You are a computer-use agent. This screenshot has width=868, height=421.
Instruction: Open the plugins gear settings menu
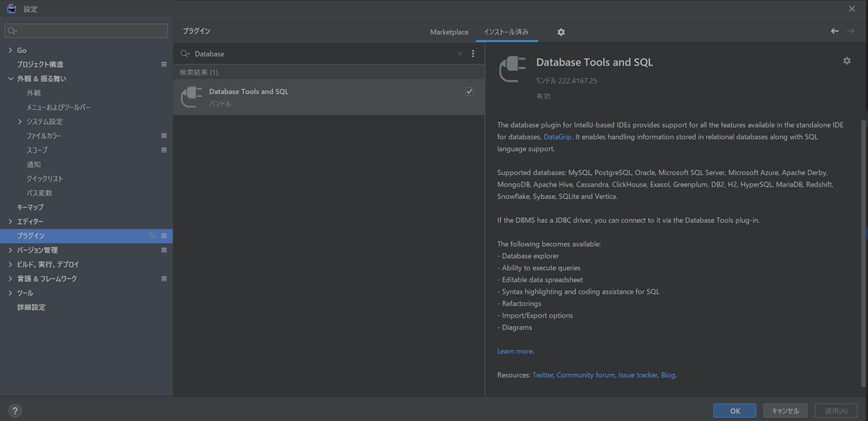click(561, 32)
